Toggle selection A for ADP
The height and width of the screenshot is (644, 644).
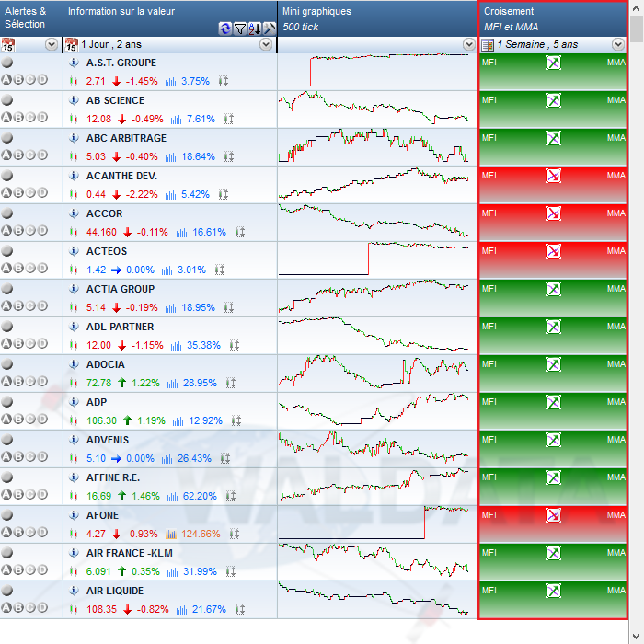click(6, 419)
